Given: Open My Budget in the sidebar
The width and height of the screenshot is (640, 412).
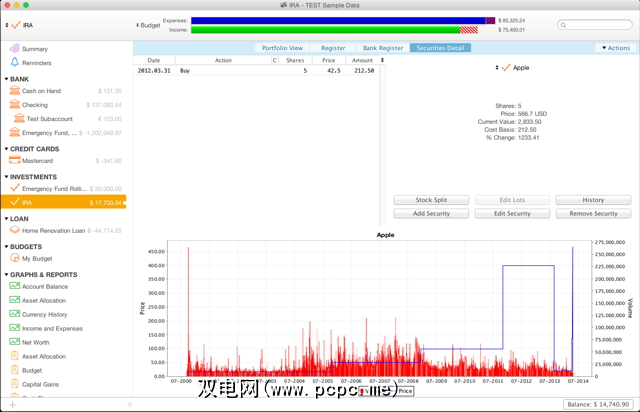Looking at the screenshot, I should pyautogui.click(x=38, y=258).
